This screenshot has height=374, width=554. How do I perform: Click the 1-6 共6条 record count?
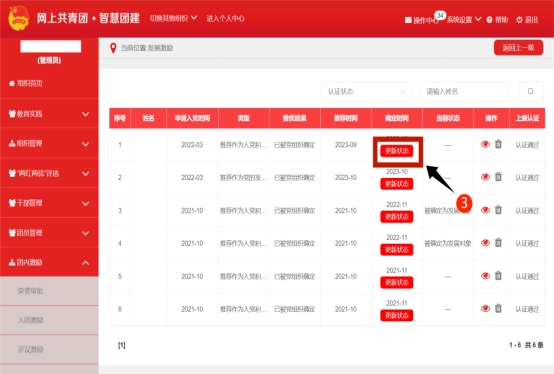[526, 345]
